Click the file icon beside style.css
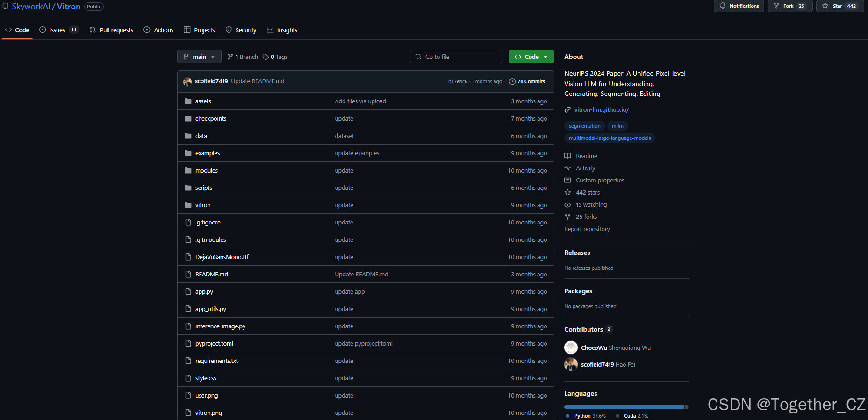Image resolution: width=868 pixels, height=420 pixels. coord(188,378)
